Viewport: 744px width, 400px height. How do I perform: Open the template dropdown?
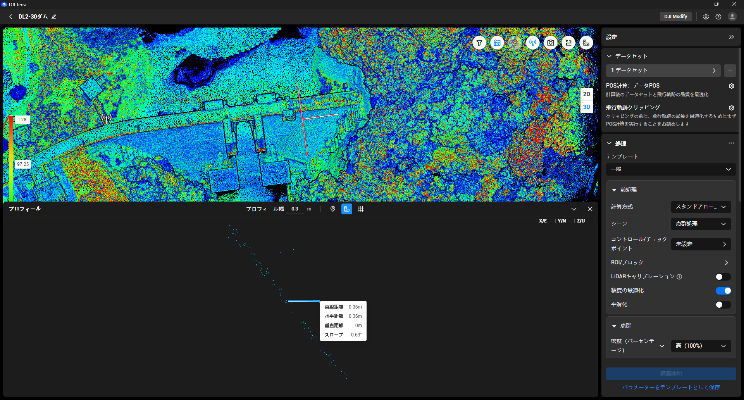click(x=671, y=169)
